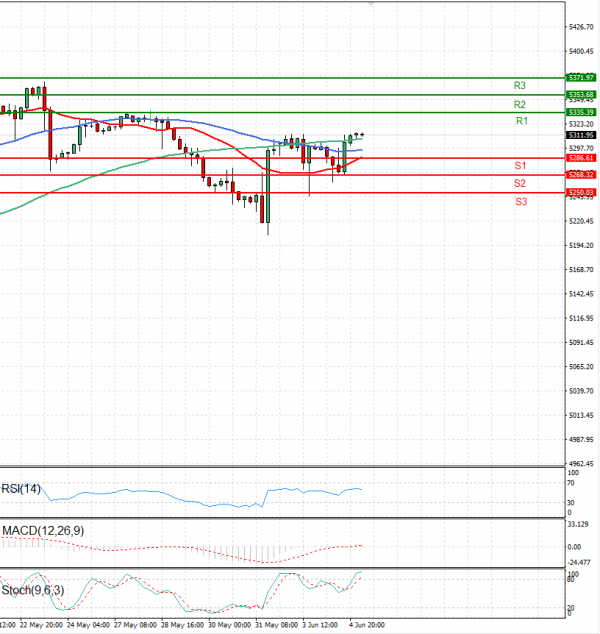Select the 5286.61 support price tag
This screenshot has height=634, width=600.
581,158
